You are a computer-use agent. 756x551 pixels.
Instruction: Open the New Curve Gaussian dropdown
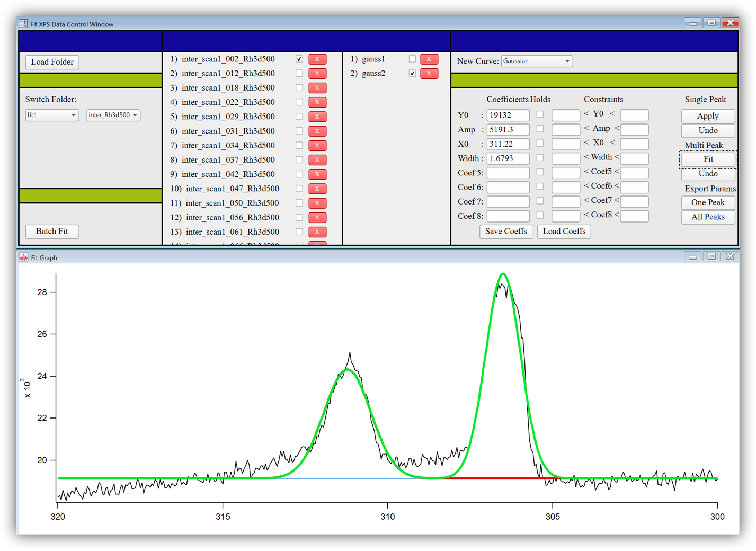pyautogui.click(x=537, y=61)
